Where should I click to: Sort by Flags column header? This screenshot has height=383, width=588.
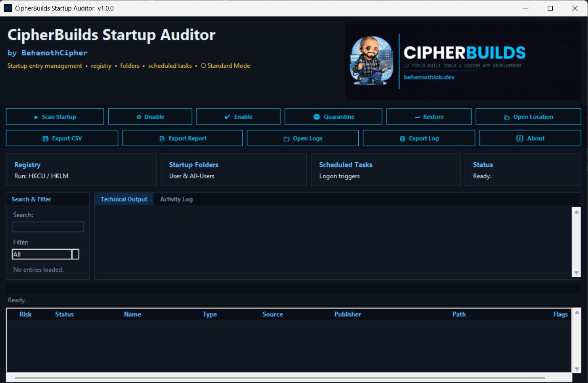[x=560, y=314]
